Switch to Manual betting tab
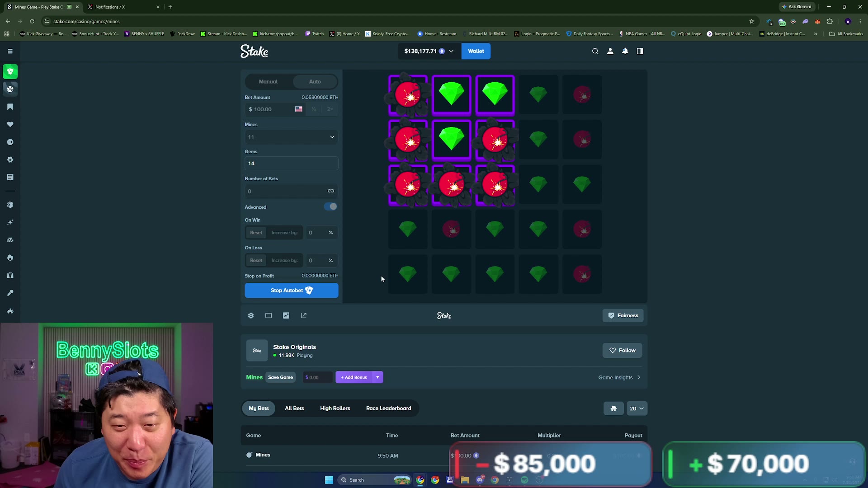The image size is (868, 488). [x=269, y=82]
